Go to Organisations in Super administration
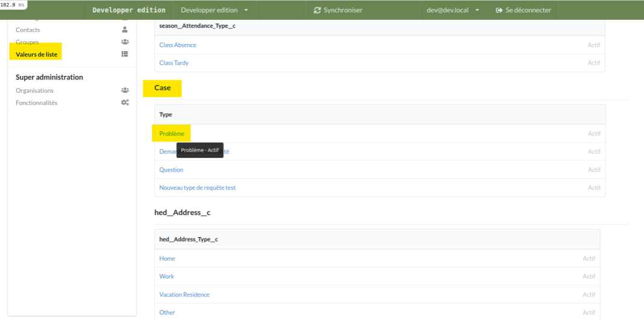This screenshot has width=644, height=321. [34, 90]
